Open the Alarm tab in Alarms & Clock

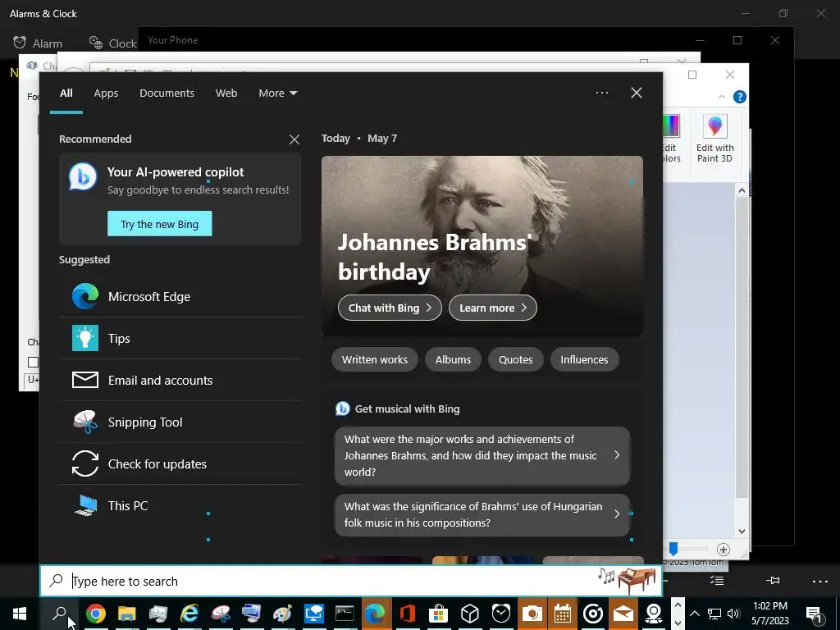pos(38,43)
